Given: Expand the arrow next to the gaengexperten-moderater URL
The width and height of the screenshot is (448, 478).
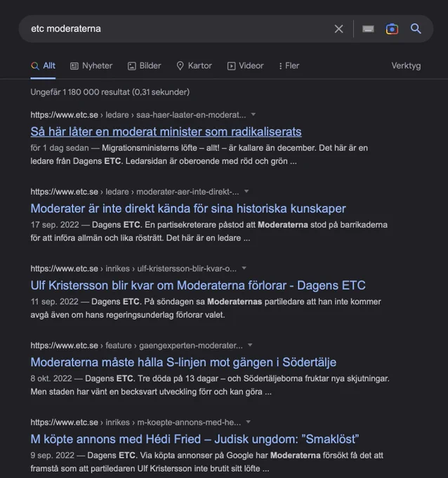Looking at the screenshot, I should [250, 345].
